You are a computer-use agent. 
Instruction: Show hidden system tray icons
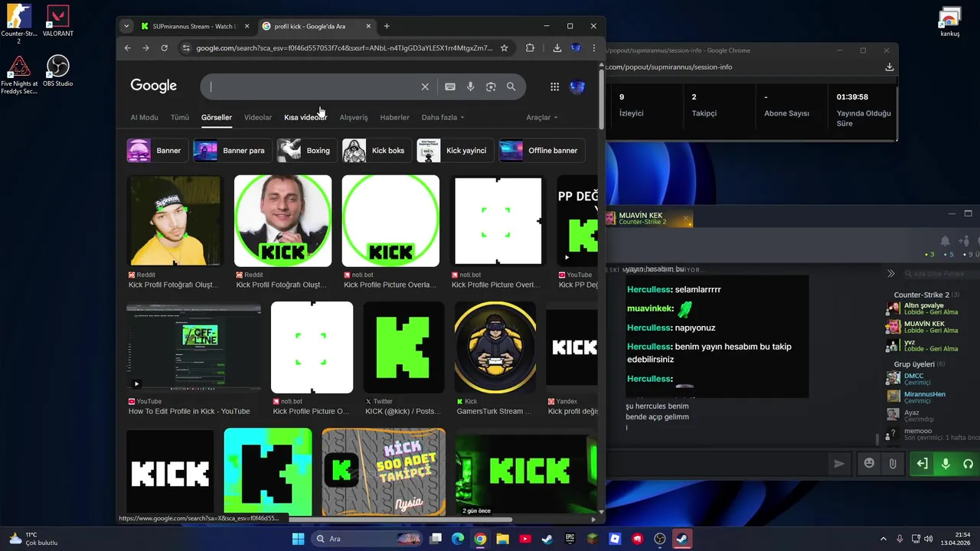click(x=883, y=539)
